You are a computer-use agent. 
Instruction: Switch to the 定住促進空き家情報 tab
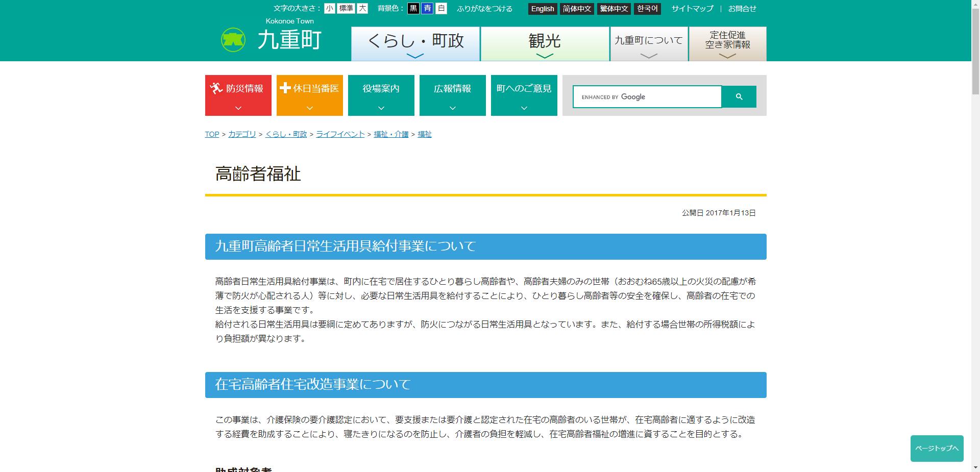click(727, 40)
